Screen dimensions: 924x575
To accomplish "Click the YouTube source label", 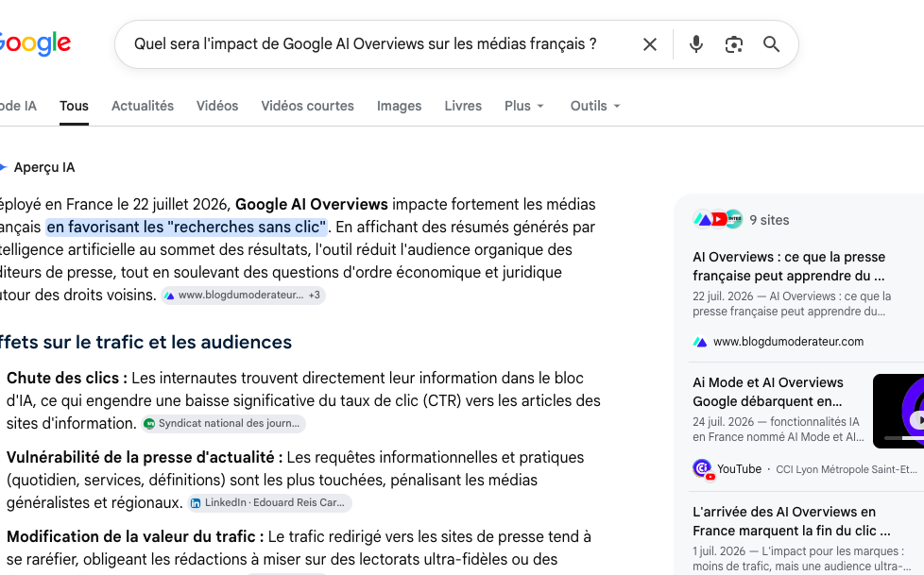I will coord(739,469).
